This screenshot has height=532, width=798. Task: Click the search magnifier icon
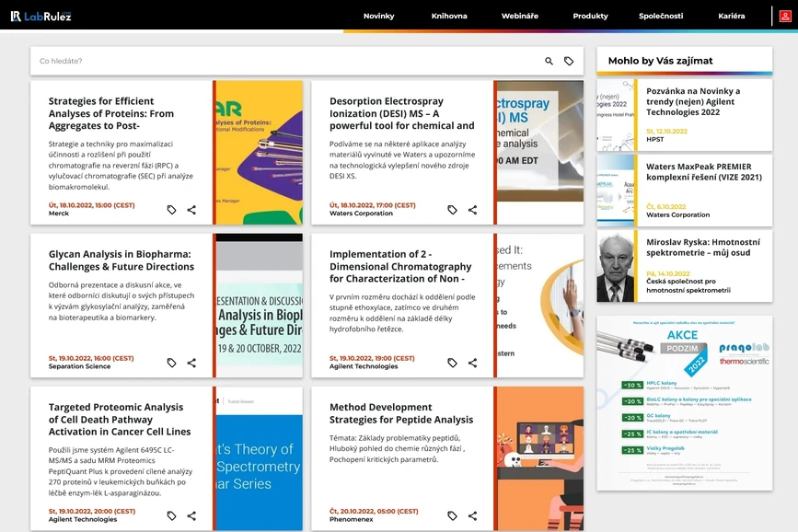click(549, 61)
